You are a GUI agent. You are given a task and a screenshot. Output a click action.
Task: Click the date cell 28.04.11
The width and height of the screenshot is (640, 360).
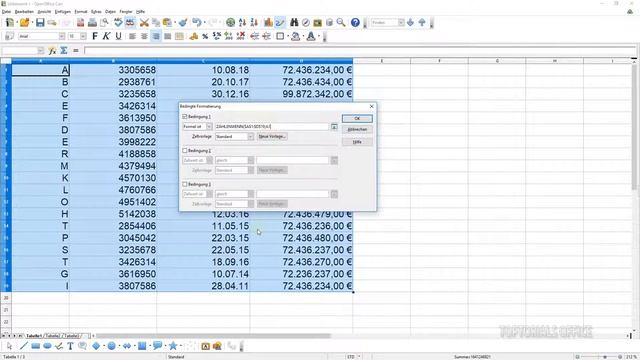click(203, 286)
